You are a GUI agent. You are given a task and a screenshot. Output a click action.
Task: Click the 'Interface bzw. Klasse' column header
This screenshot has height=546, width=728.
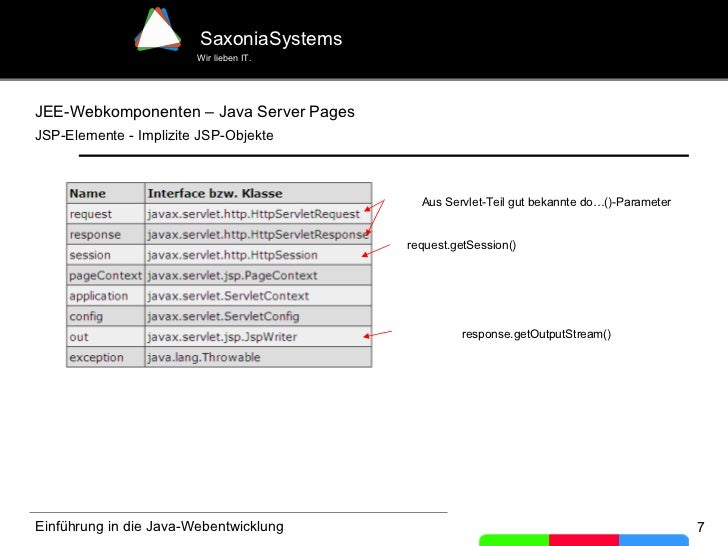pos(258,193)
